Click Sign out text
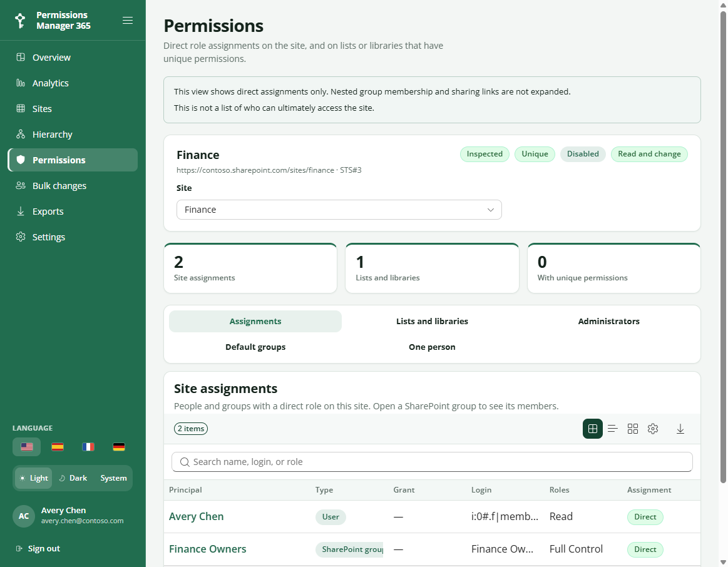 pyautogui.click(x=44, y=548)
